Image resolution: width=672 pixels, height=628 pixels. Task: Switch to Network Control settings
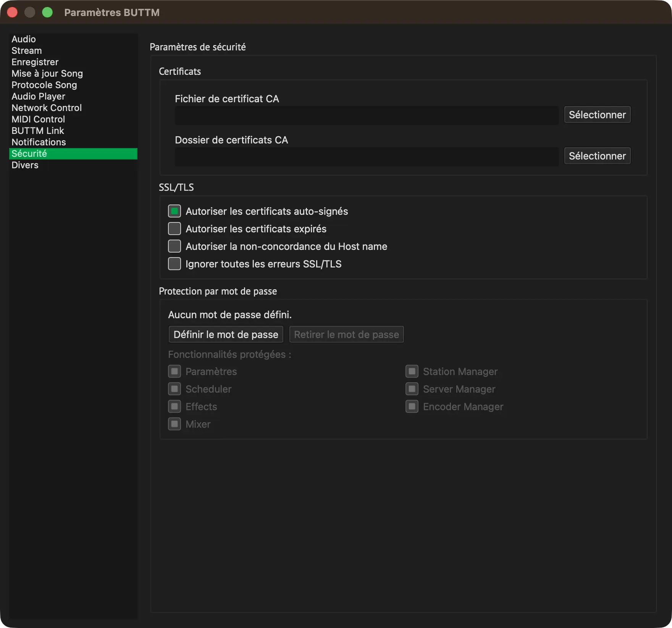(x=73, y=108)
